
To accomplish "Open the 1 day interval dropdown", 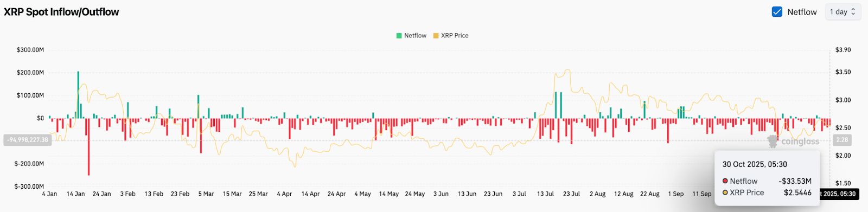I will [x=843, y=11].
